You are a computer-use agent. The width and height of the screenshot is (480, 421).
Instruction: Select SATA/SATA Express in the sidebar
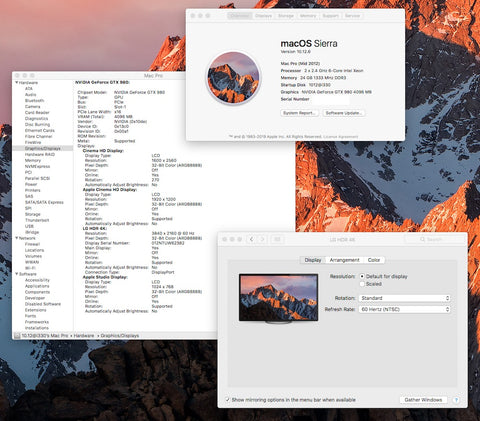(44, 202)
